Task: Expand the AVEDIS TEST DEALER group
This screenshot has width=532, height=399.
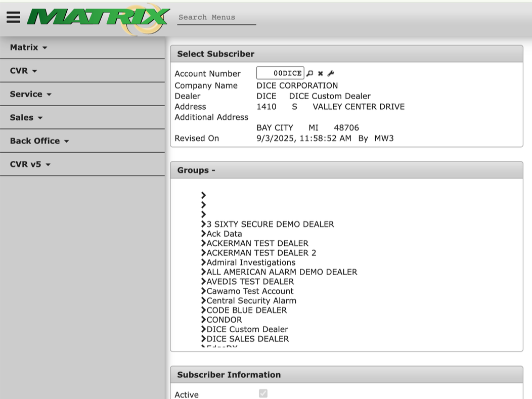Action: click(204, 281)
